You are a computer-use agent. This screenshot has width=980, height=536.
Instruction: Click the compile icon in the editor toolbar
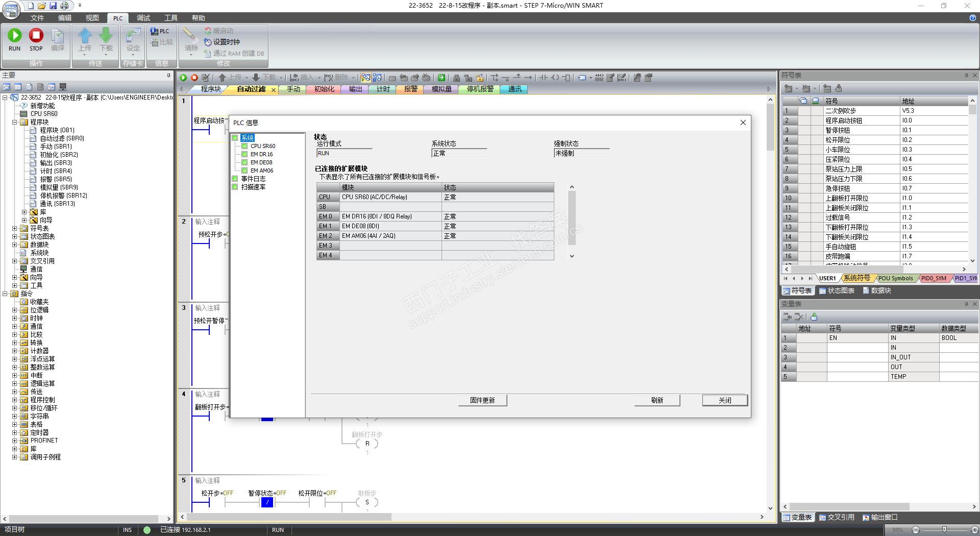[206, 78]
